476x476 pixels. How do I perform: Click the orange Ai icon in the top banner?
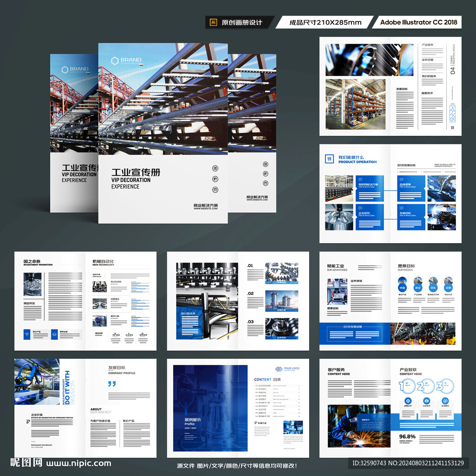click(x=213, y=22)
